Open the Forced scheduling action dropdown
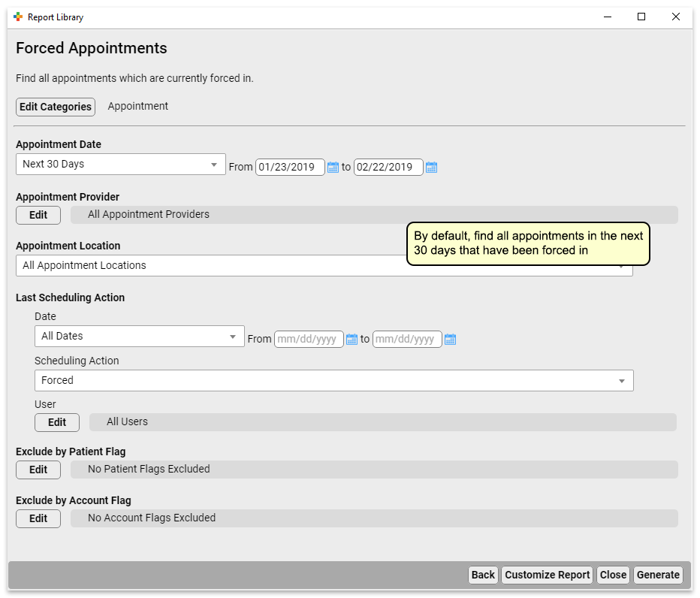 pos(334,380)
